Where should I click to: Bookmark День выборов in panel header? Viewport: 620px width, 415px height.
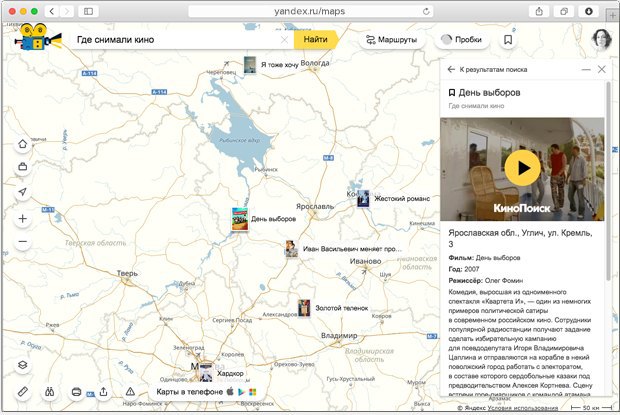pos(452,93)
